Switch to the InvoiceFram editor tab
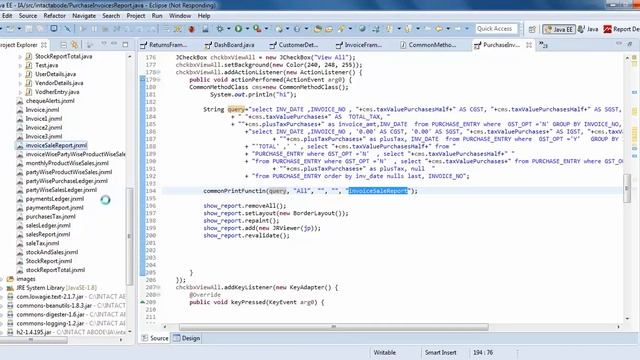640x360 pixels. [x=359, y=45]
